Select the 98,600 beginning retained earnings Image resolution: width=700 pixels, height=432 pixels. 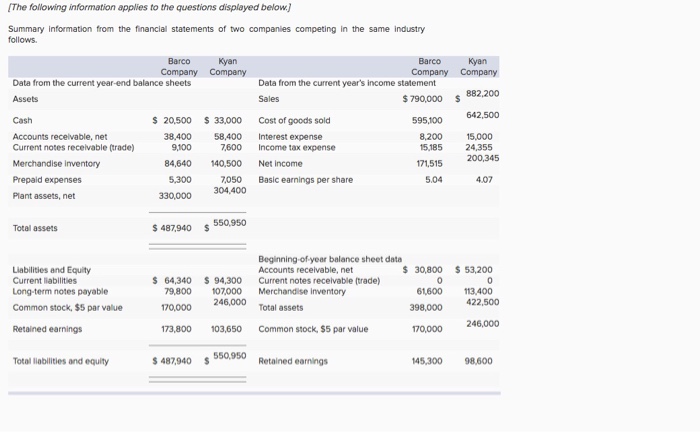(x=479, y=361)
